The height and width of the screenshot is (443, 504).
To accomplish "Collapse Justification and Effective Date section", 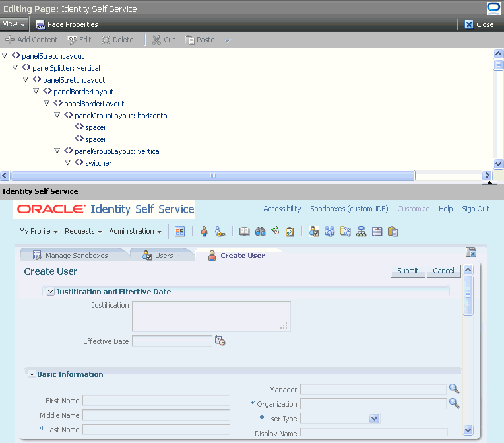I will pos(50,292).
